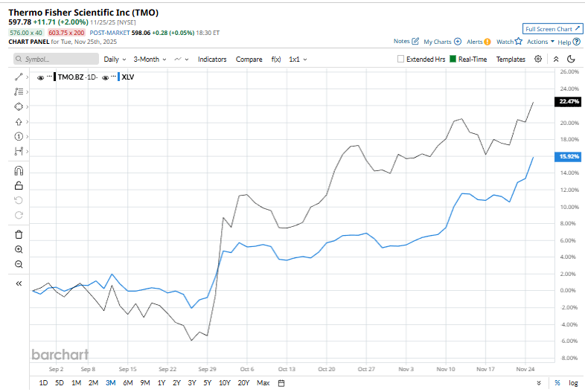The width and height of the screenshot is (585, 392).
Task: Open the 3-Month period dropdown
Action: [x=150, y=60]
